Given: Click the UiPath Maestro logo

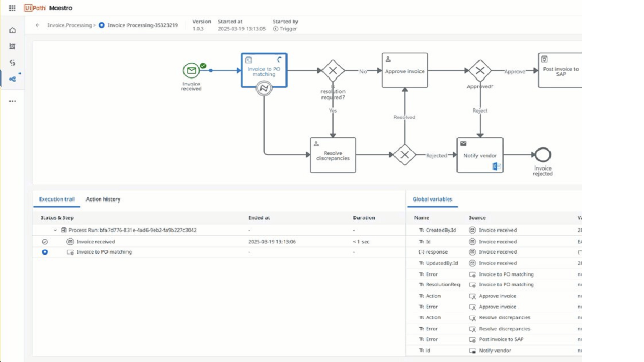Looking at the screenshot, I should point(48,8).
